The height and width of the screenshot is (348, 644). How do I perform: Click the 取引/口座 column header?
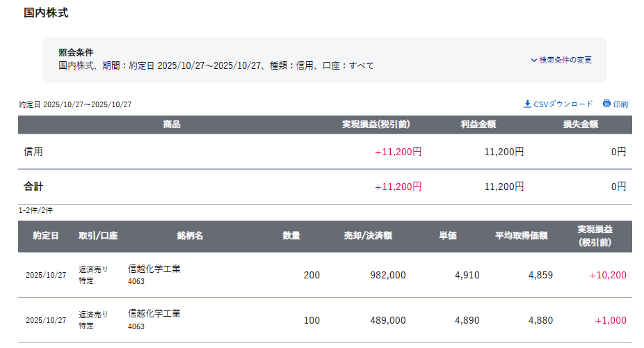98,236
